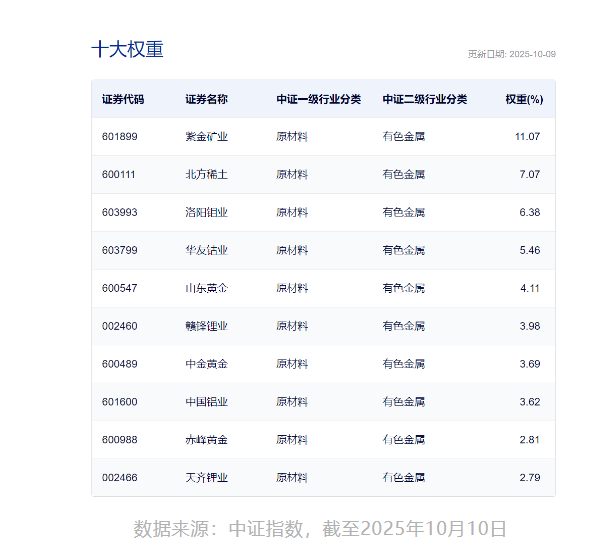Select the 证券代码 column header
Screen dimensions: 602x558
pos(123,99)
